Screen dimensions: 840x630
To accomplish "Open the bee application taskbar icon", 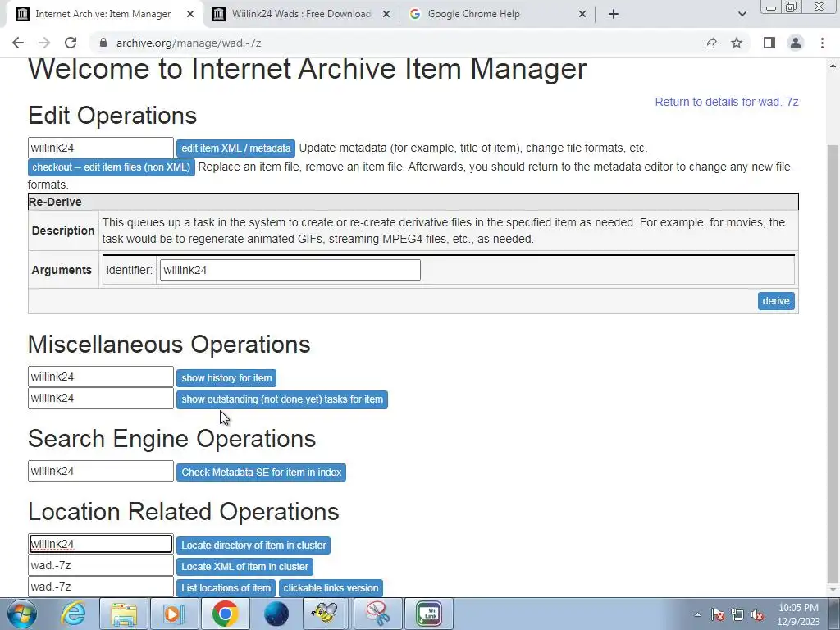I will coord(324,614).
